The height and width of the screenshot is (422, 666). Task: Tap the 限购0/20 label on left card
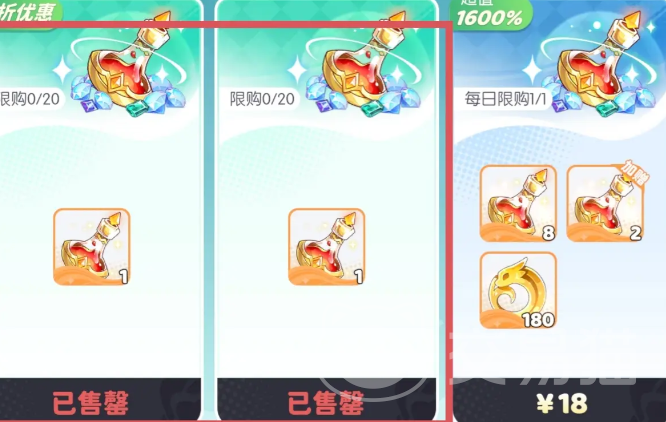(x=30, y=99)
